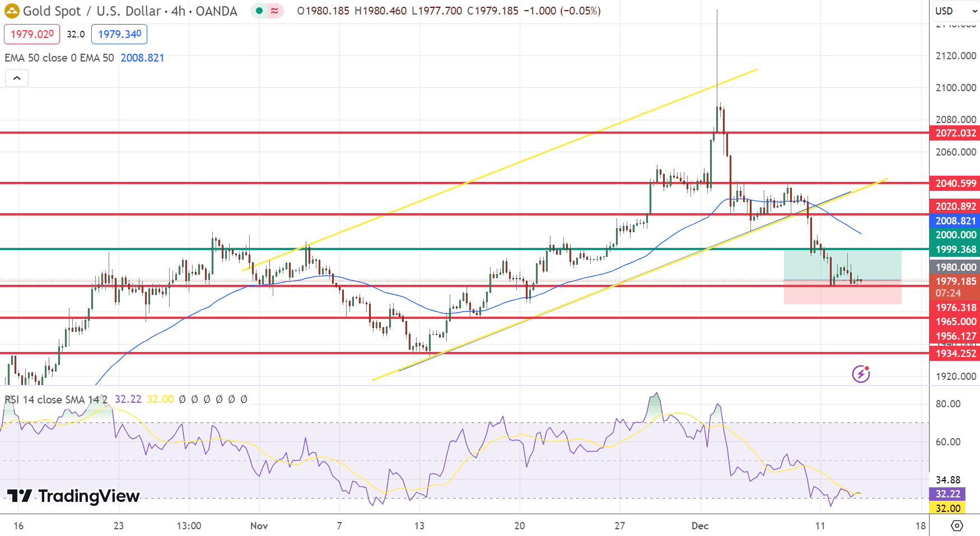Click the Dec date on time axis
Image resolution: width=980 pixels, height=536 pixels.
coord(700,526)
